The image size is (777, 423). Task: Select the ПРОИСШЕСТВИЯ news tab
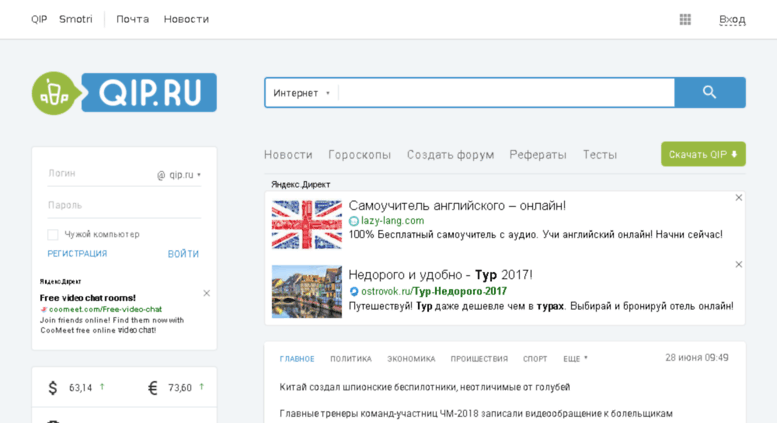pyautogui.click(x=479, y=359)
